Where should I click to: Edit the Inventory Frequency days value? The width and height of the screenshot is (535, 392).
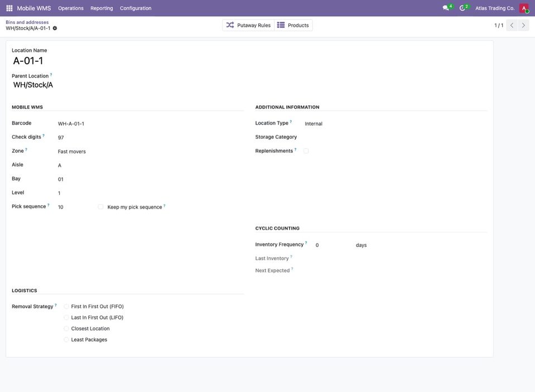pos(332,245)
